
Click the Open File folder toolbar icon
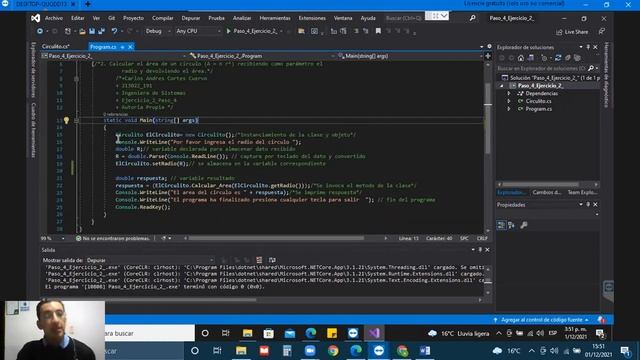(x=82, y=31)
